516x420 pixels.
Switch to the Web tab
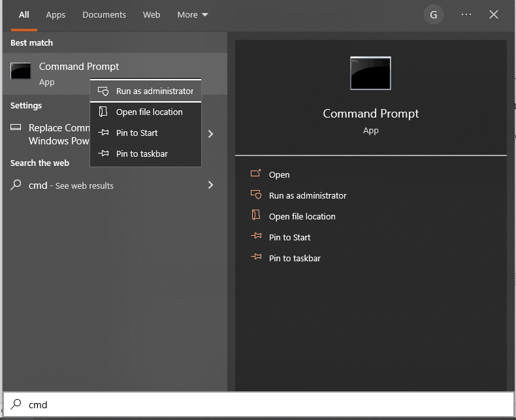[x=152, y=15]
